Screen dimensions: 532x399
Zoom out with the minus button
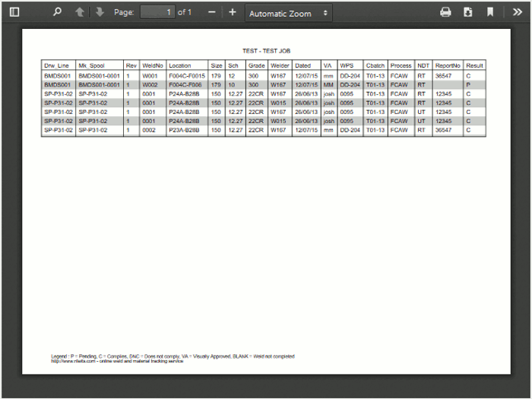(x=212, y=12)
